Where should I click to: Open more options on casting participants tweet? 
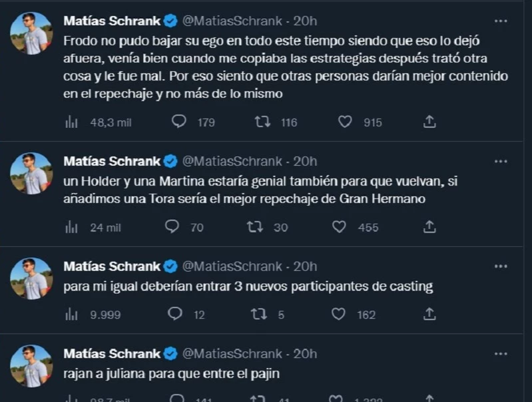click(x=502, y=266)
